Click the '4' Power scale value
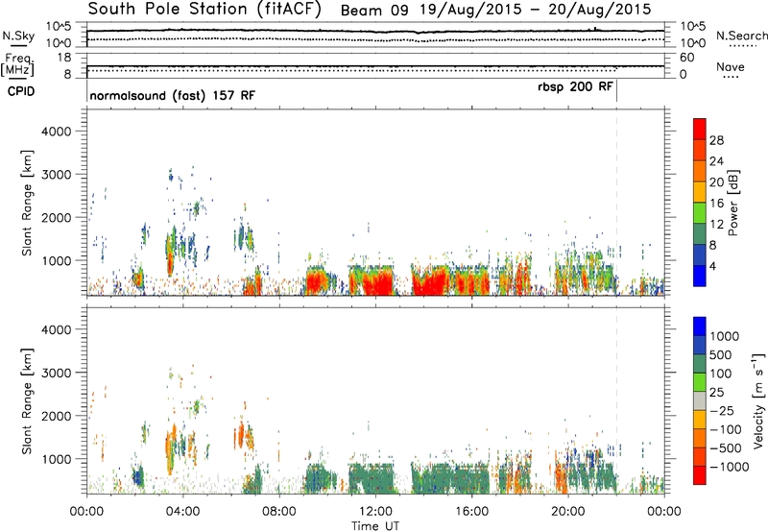Image resolution: width=768 pixels, height=532 pixels. click(x=712, y=266)
